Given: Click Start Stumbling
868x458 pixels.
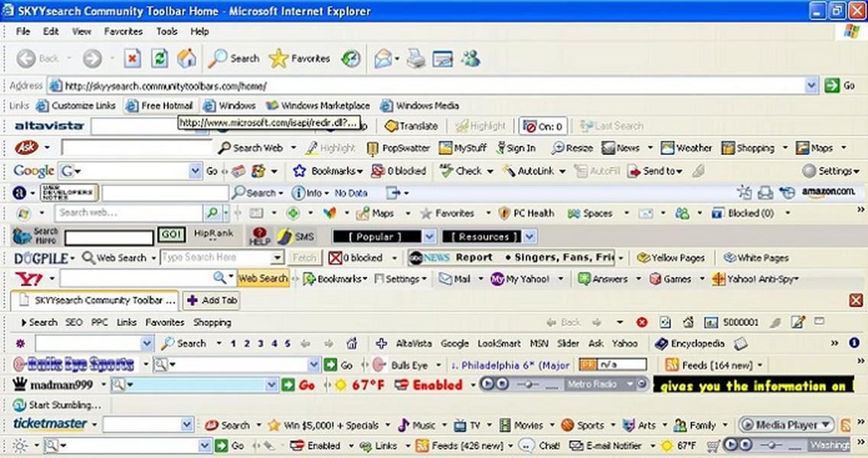Looking at the screenshot, I should [57, 405].
